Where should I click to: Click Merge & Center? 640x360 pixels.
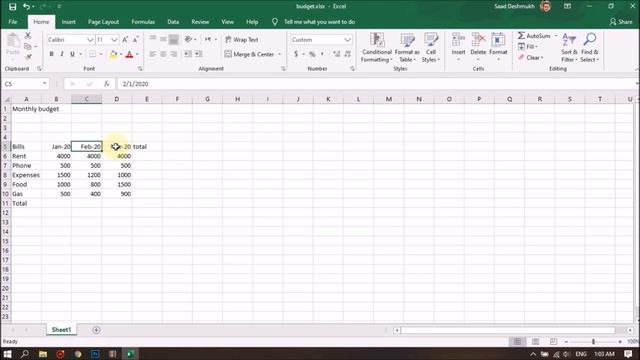coord(249,54)
